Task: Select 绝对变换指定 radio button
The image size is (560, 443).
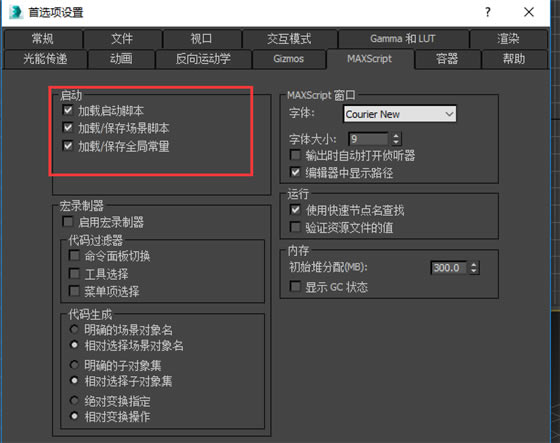Action: pyautogui.click(x=74, y=400)
